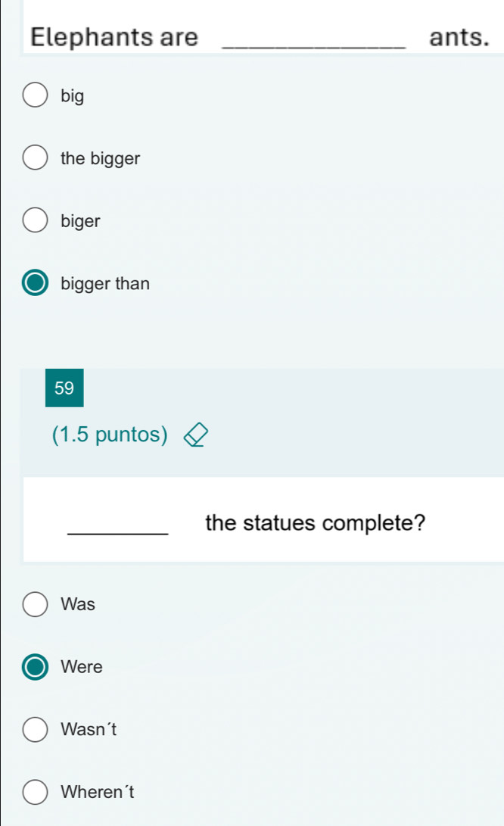Click the selected 'Were' radio button

(36, 666)
